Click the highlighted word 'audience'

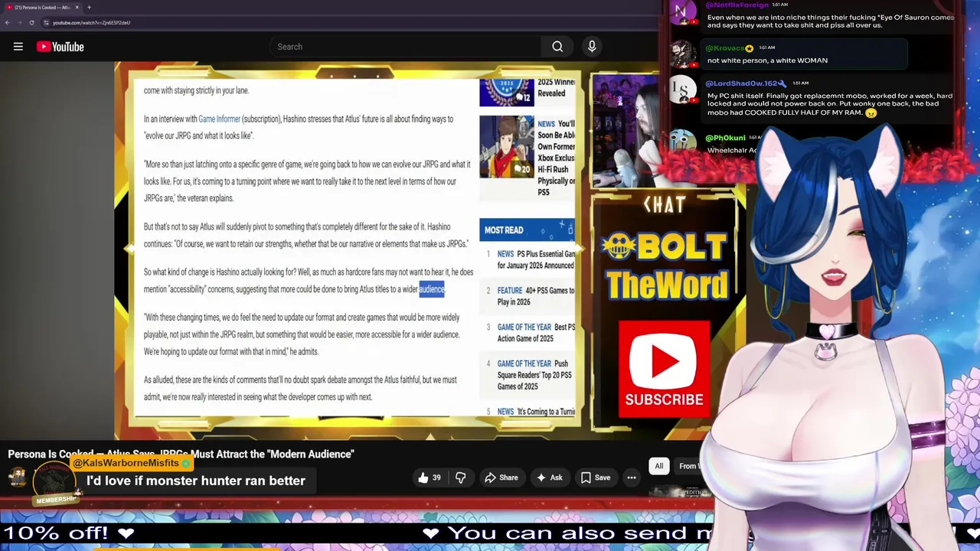click(432, 289)
